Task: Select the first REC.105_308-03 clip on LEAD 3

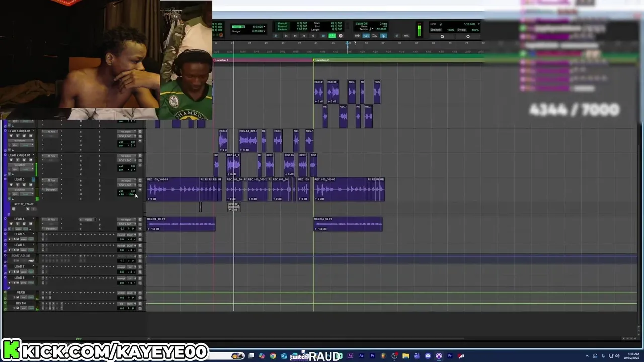Action: 174,189
